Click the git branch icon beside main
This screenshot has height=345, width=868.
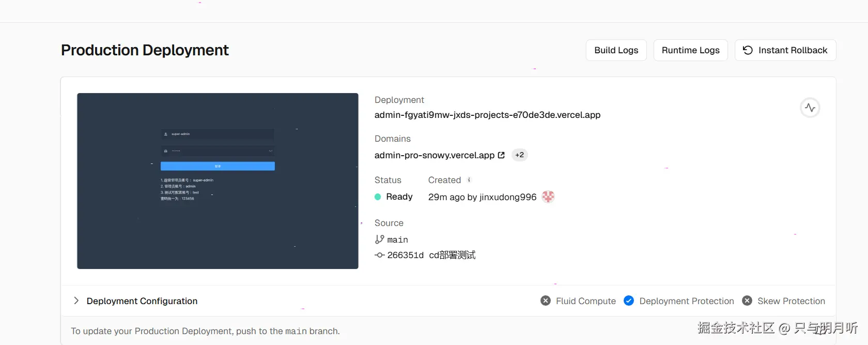(380, 239)
